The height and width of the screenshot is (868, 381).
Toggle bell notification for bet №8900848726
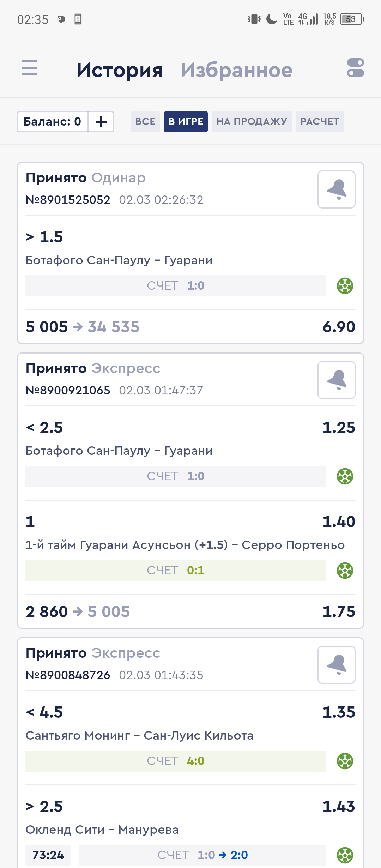[x=336, y=665]
